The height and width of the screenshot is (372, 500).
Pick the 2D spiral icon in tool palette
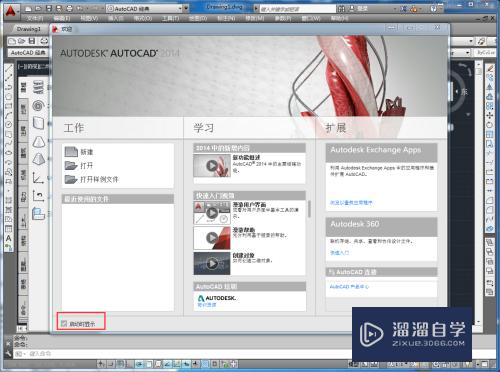(39, 106)
